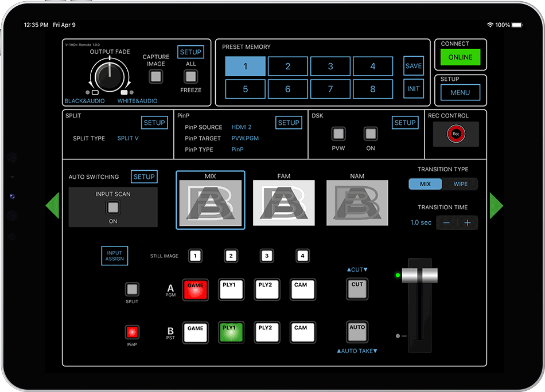Increase transition time with plus button
Viewport: 545px width, 392px height.
click(468, 223)
